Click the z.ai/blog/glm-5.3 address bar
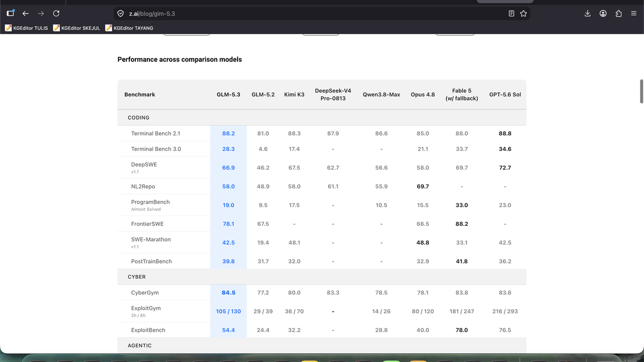Image resolution: width=644 pixels, height=362 pixels. point(322,14)
